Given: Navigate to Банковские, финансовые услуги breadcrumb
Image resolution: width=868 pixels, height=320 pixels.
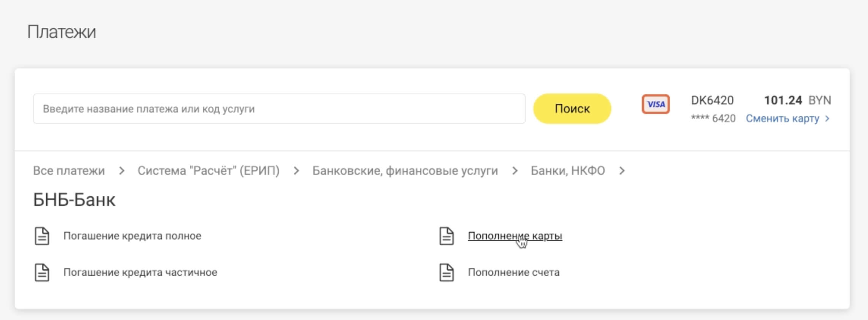Looking at the screenshot, I should pos(405,171).
